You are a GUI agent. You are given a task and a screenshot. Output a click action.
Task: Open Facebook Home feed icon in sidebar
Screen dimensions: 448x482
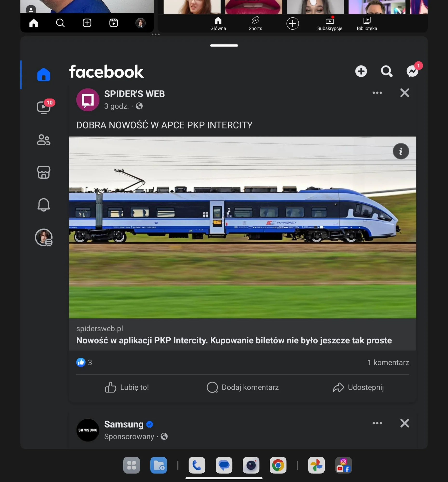[x=44, y=74]
